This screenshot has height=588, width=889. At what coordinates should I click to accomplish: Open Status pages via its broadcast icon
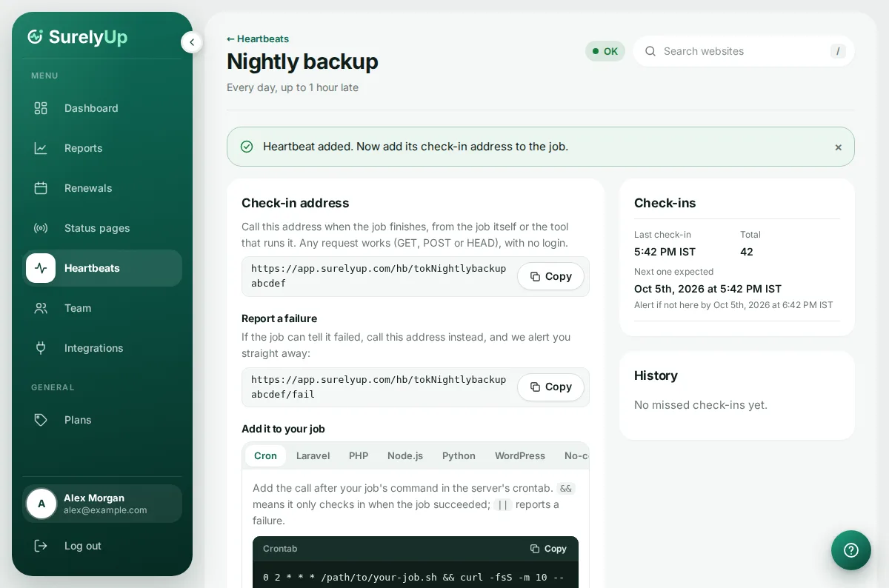pyautogui.click(x=41, y=228)
